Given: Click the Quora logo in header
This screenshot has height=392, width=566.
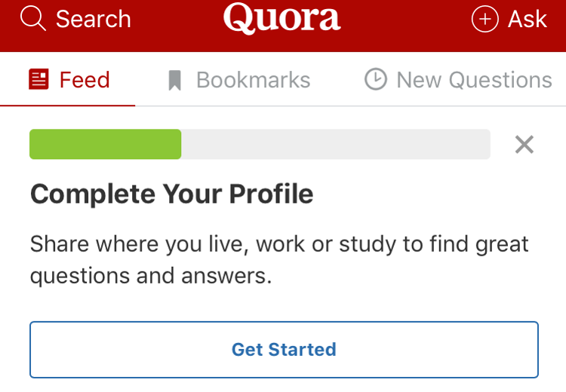Looking at the screenshot, I should point(281,19).
